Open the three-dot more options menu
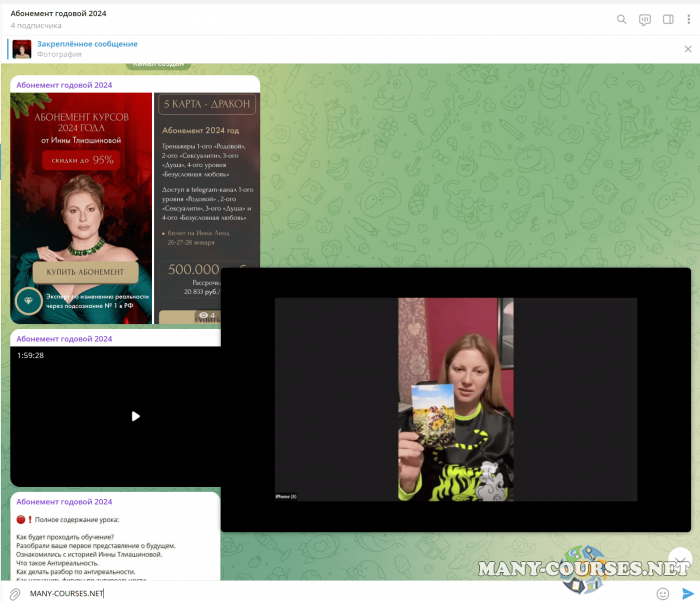This screenshot has width=700, height=602. click(688, 19)
